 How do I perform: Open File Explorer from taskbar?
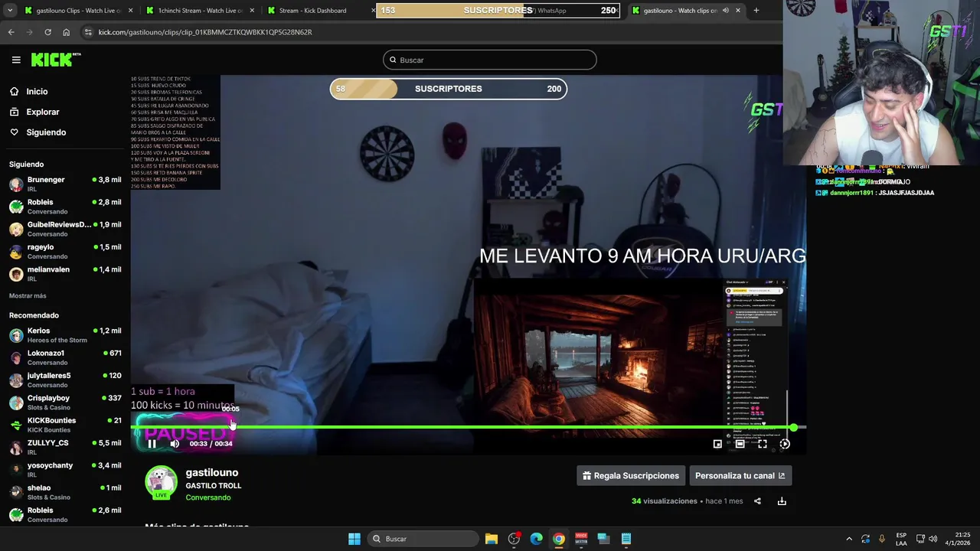492,539
